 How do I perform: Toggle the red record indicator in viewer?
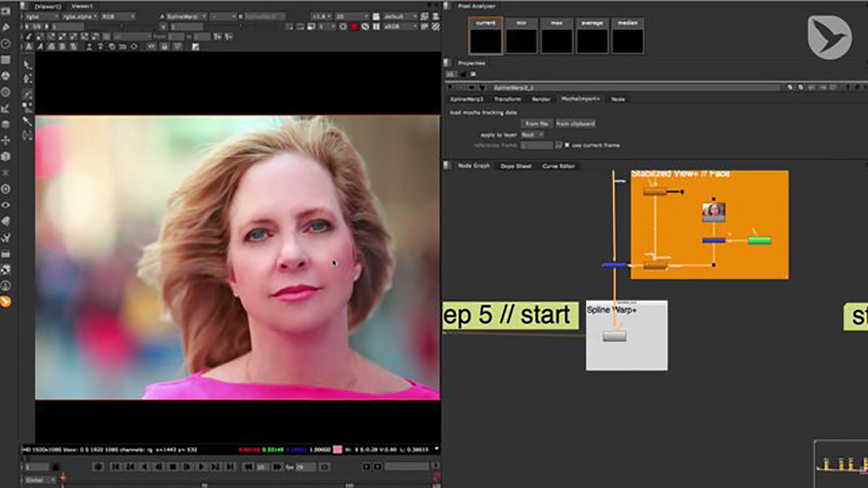(x=354, y=26)
